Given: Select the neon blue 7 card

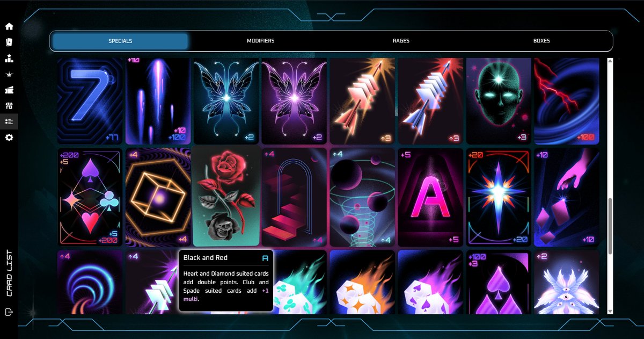Looking at the screenshot, I should [90, 101].
